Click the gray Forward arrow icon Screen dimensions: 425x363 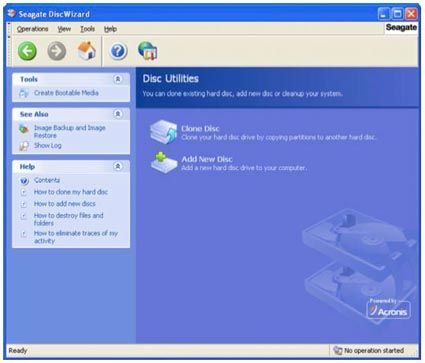56,51
